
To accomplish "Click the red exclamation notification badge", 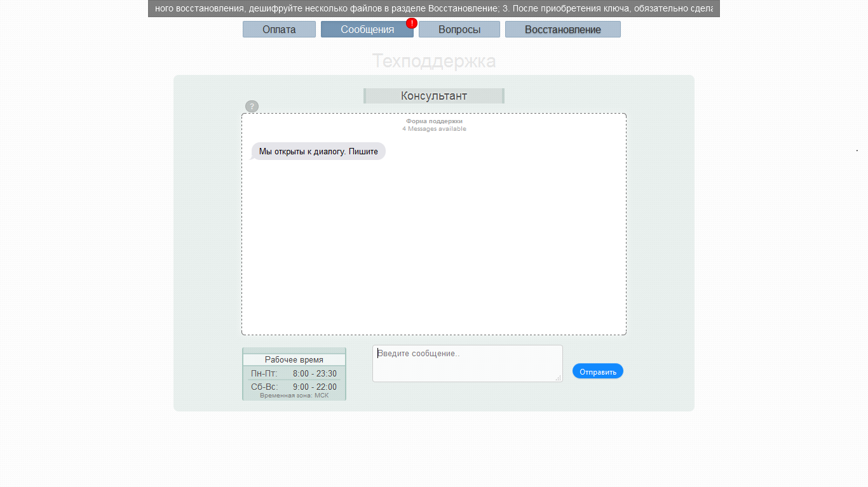I will coord(412,23).
